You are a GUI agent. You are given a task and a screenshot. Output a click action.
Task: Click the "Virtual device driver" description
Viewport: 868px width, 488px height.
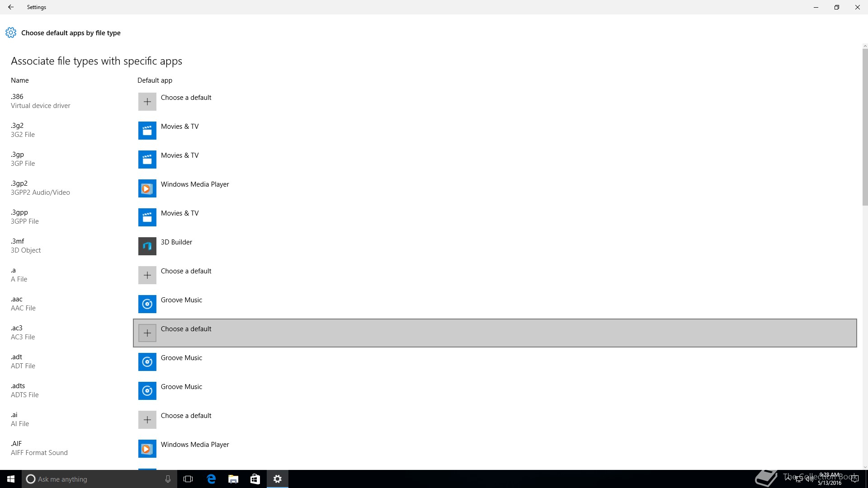pyautogui.click(x=41, y=106)
